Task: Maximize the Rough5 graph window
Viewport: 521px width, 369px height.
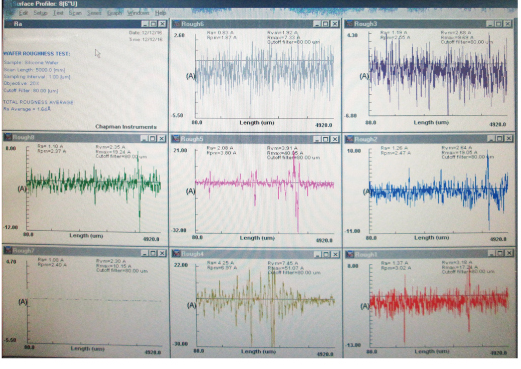Action: tap(326, 139)
